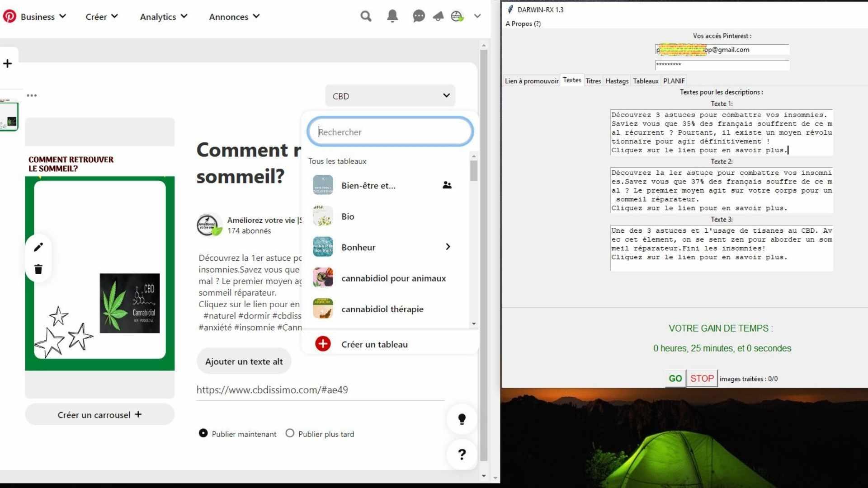Screen dimensions: 868x488
Task: Click the delete trash icon on pin
Action: (39, 269)
